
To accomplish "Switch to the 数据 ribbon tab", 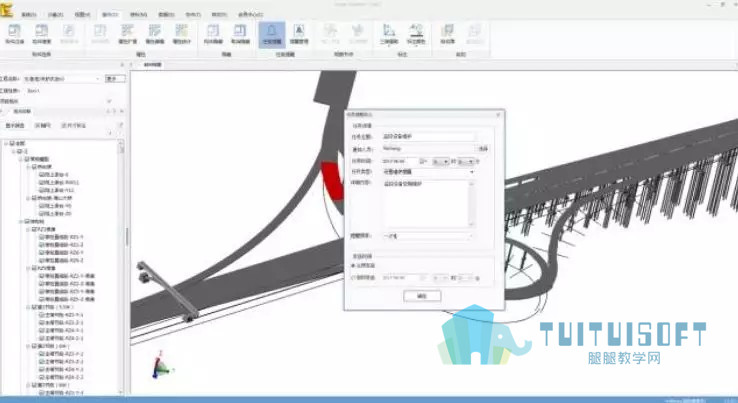I will (x=166, y=15).
